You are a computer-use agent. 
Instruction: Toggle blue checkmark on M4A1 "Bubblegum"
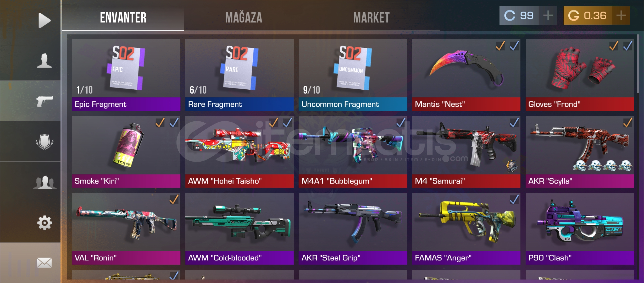(401, 123)
